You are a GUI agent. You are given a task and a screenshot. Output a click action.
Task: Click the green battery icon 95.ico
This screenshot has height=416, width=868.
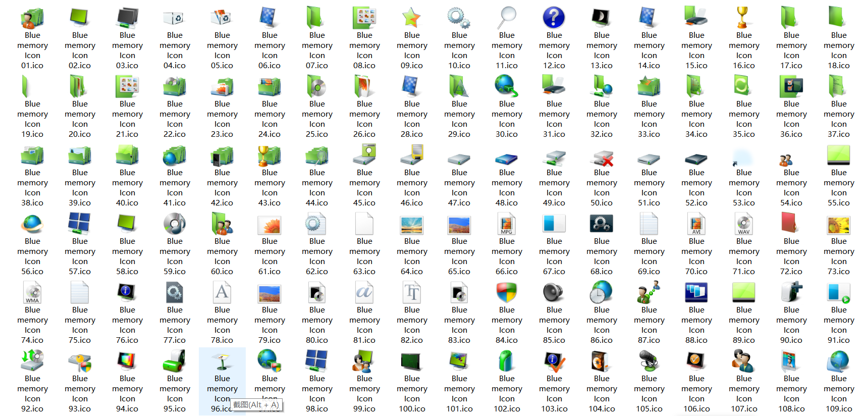(x=175, y=361)
